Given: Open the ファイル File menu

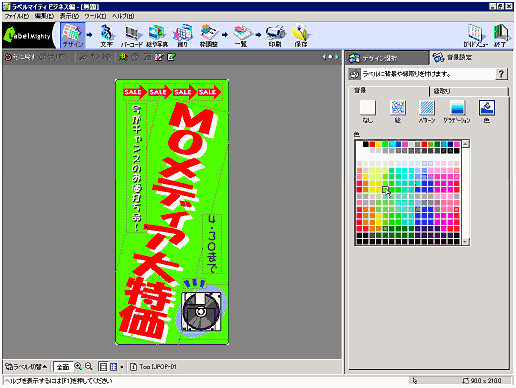Looking at the screenshot, I should coord(16,16).
